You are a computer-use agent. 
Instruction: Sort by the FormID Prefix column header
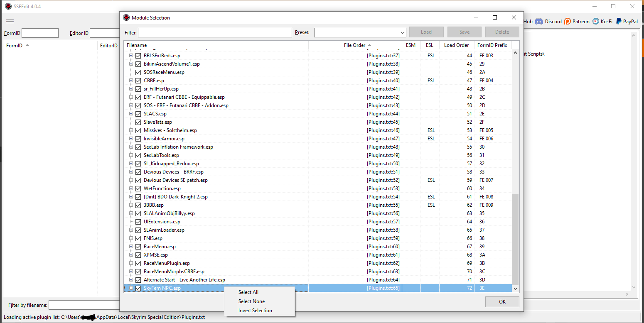tap(492, 45)
